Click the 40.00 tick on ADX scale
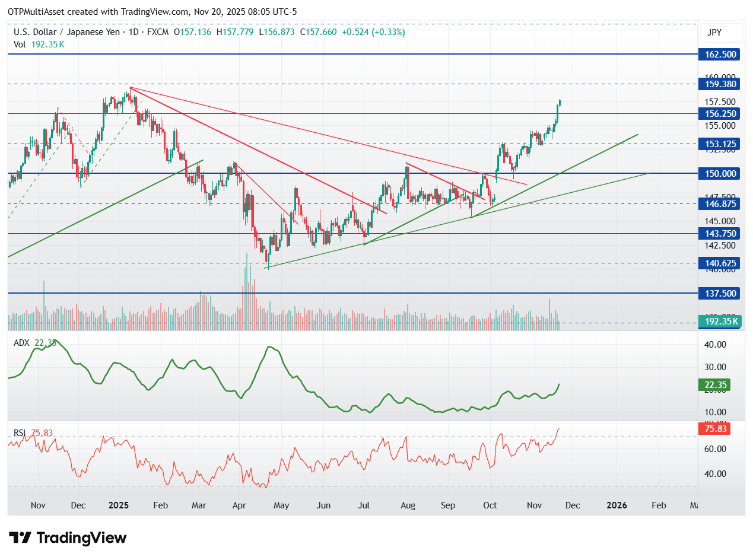The image size is (753, 560). click(x=715, y=344)
